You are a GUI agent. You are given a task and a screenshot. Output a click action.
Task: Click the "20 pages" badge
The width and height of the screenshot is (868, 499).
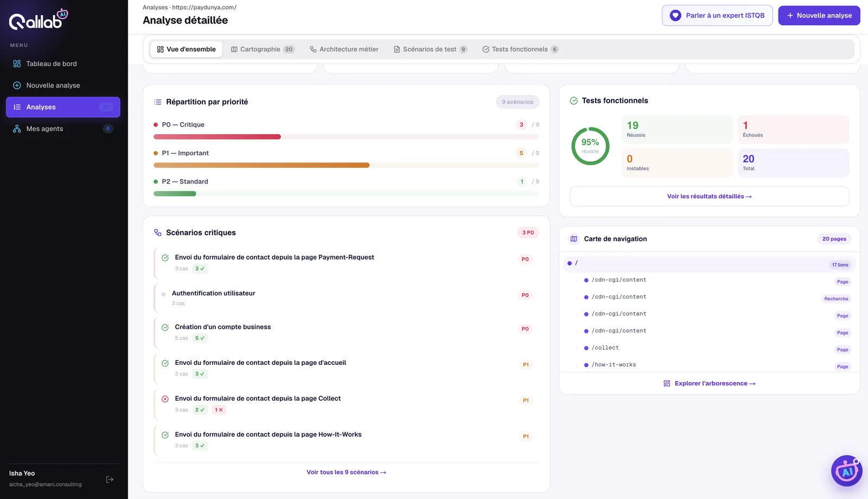(x=834, y=239)
